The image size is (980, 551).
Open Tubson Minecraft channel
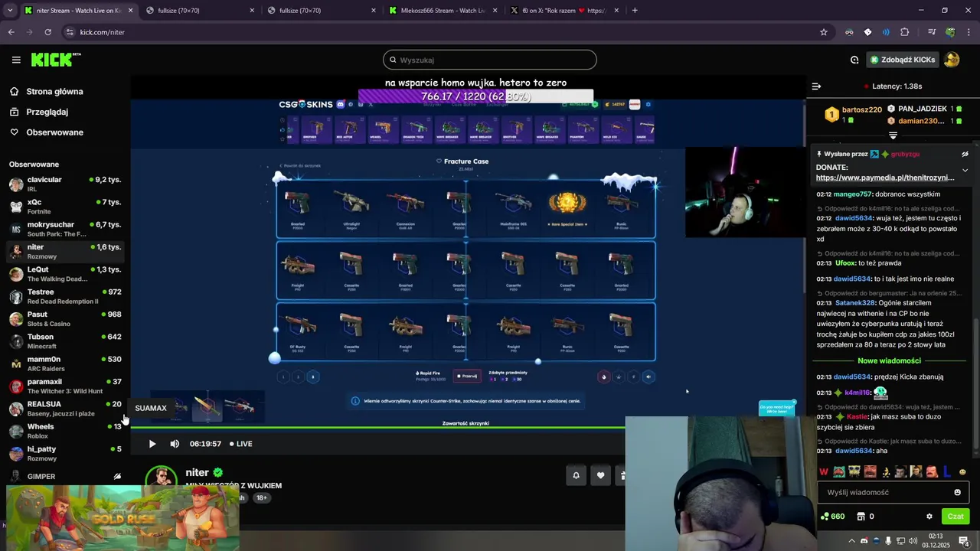pyautogui.click(x=65, y=341)
